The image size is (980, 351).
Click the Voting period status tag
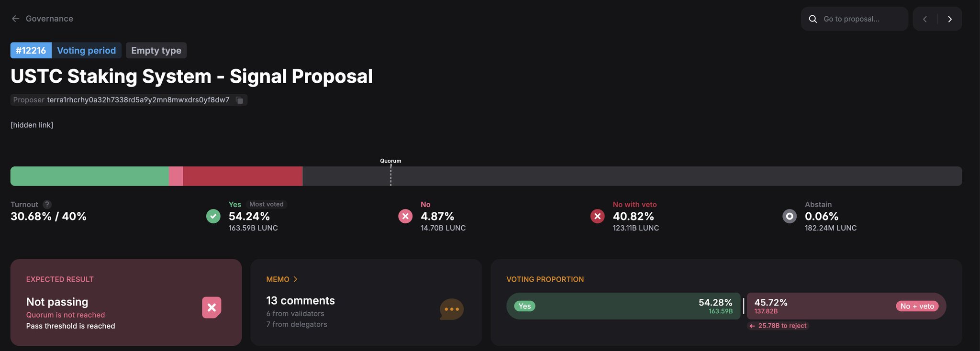click(86, 51)
